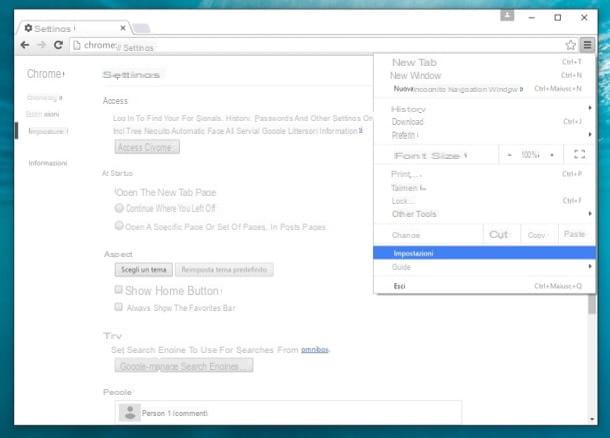Click the address bar URL field
The image size is (610, 438).
(x=317, y=45)
